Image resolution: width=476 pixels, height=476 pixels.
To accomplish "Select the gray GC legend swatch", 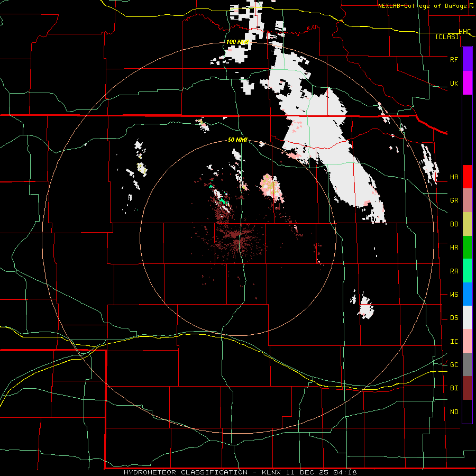I will [467, 364].
